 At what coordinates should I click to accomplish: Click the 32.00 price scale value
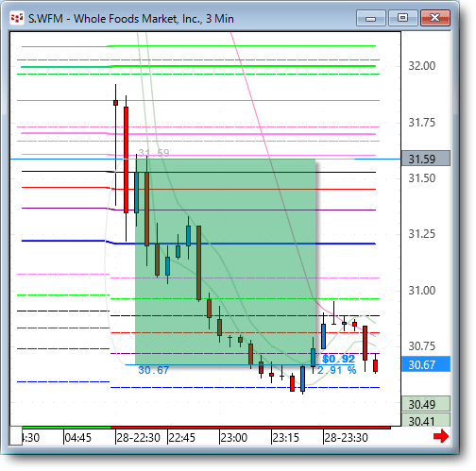(x=422, y=66)
